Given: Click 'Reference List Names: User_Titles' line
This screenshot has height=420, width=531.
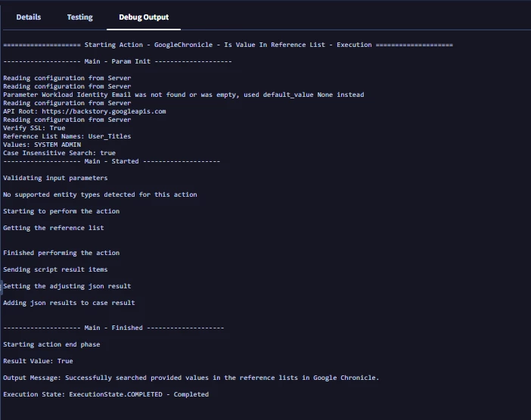Looking at the screenshot, I should pyautogui.click(x=67, y=136).
